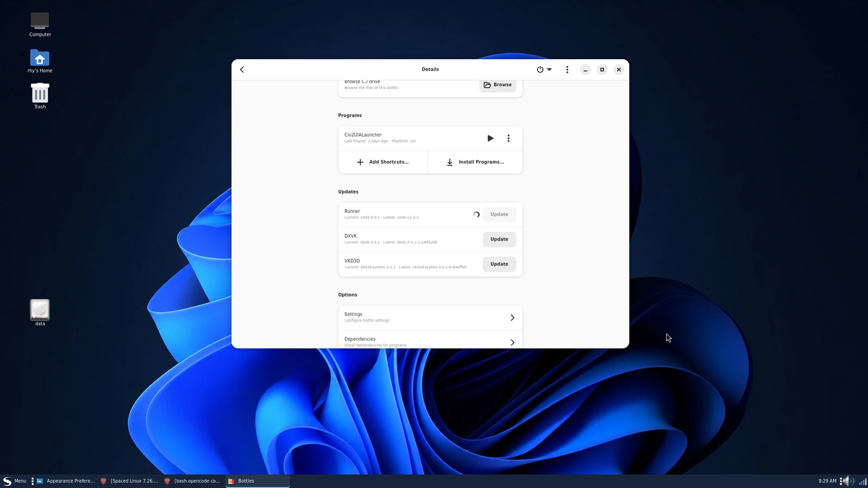This screenshot has height=488, width=868.
Task: Open the taskbar Menu button
Action: [15, 481]
